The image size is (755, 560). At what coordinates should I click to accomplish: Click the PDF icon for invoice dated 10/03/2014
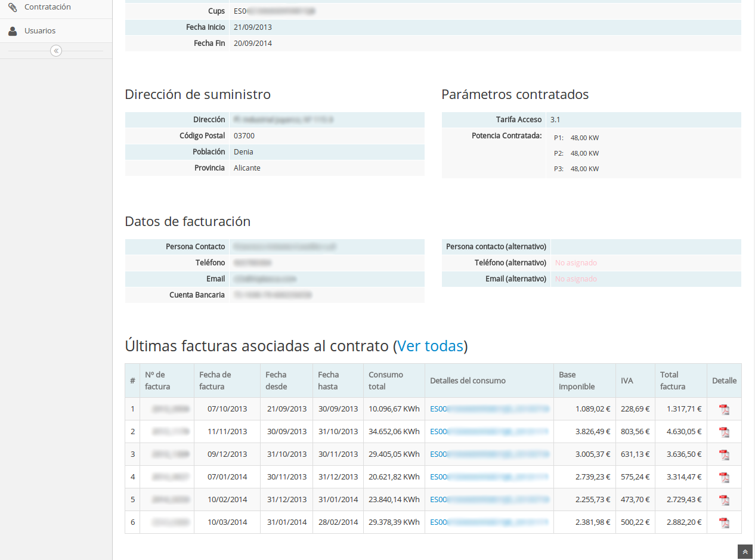pos(724,522)
